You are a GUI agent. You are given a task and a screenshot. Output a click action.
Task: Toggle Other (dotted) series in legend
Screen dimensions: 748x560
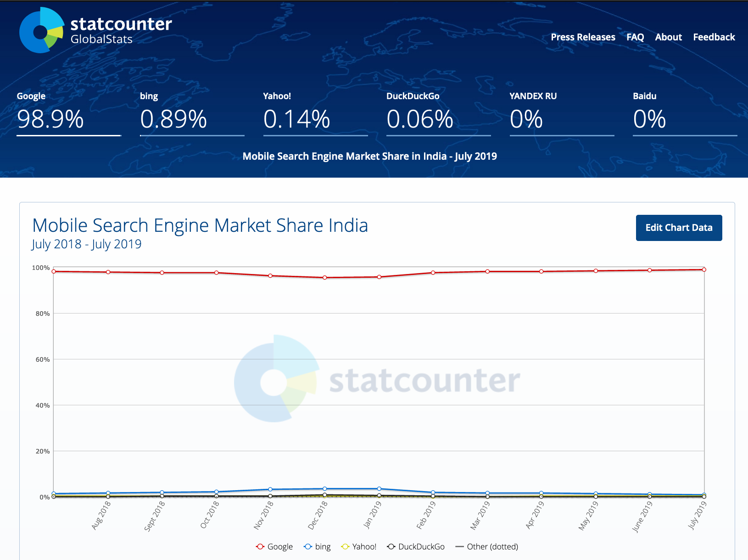(x=486, y=547)
